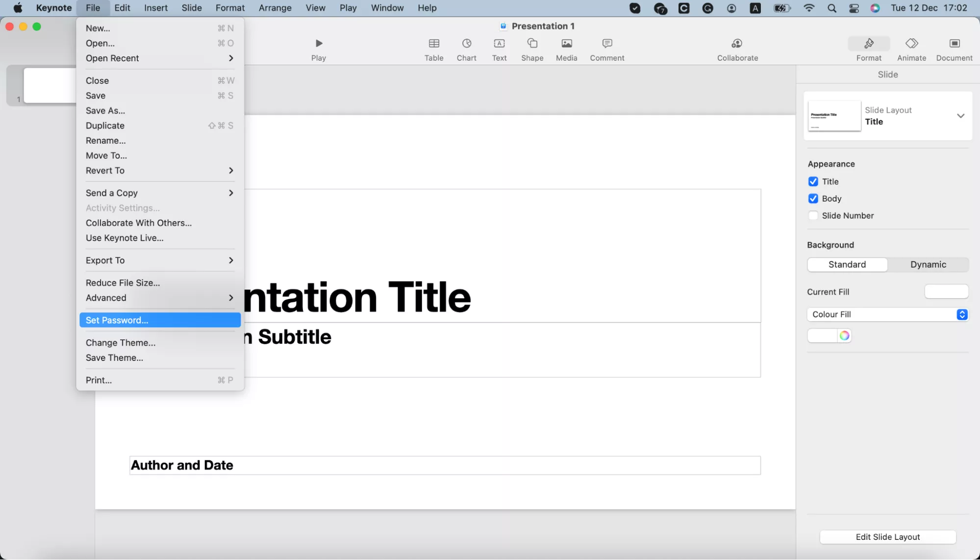Open the colour wheel picker

pyautogui.click(x=844, y=336)
